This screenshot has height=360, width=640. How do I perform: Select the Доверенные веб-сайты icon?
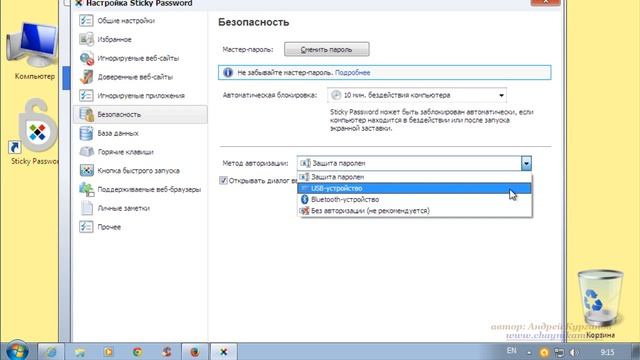(x=86, y=77)
